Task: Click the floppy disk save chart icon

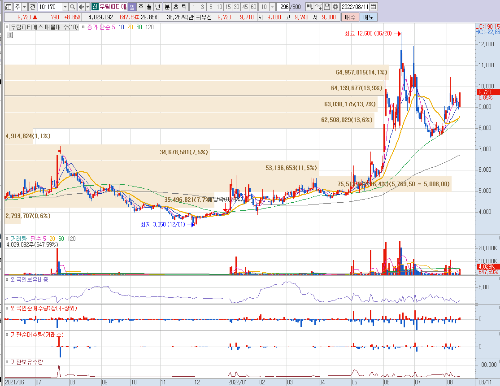Action: (327, 7)
